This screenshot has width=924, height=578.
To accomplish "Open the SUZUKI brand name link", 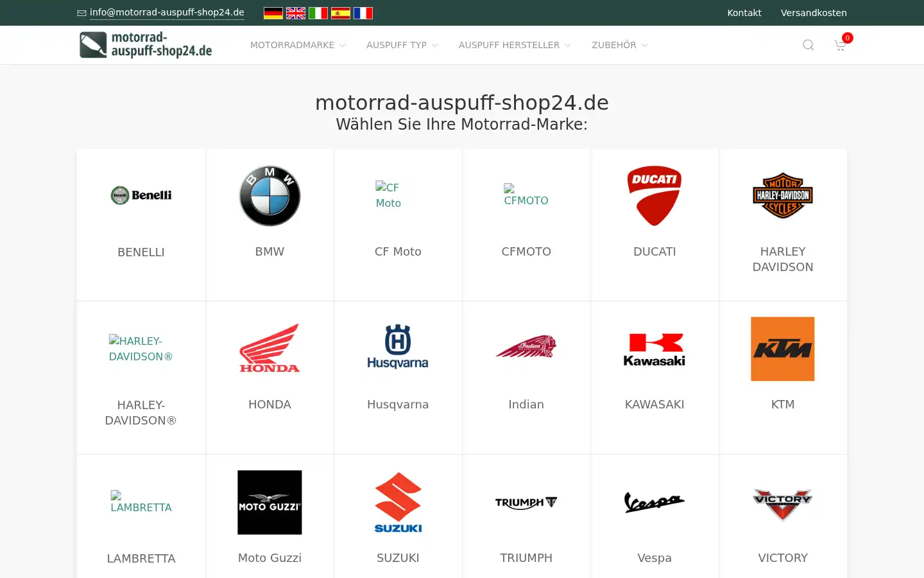I will pos(398,558).
